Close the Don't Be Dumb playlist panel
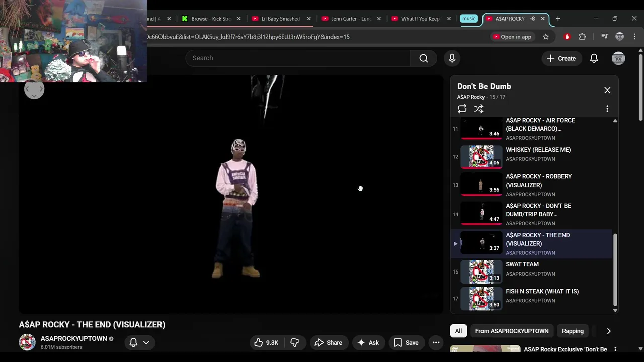Screen dimensions: 644x362 pos(607,90)
